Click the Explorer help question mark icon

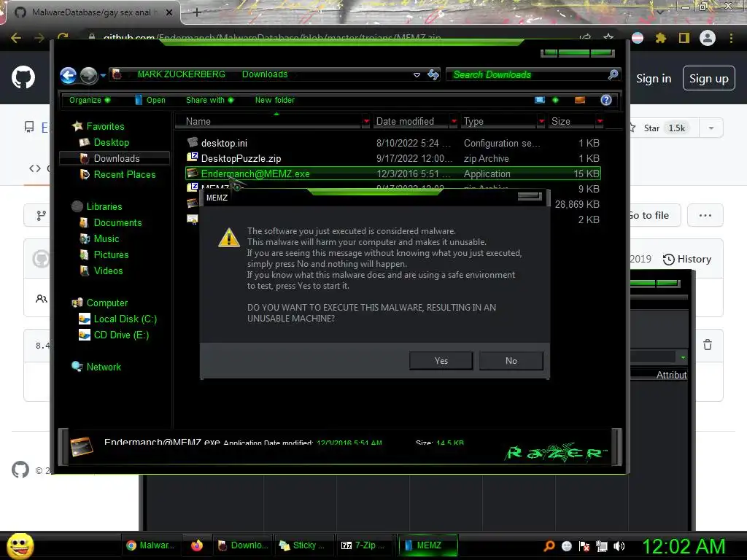[606, 100]
